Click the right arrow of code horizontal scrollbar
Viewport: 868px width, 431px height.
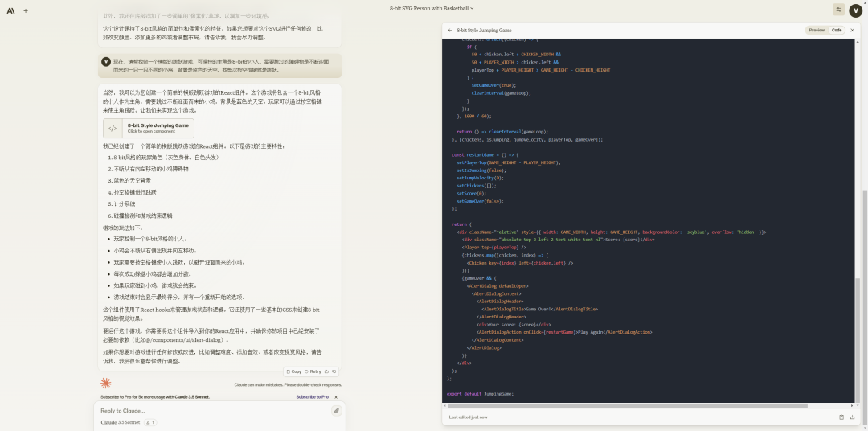point(853,405)
